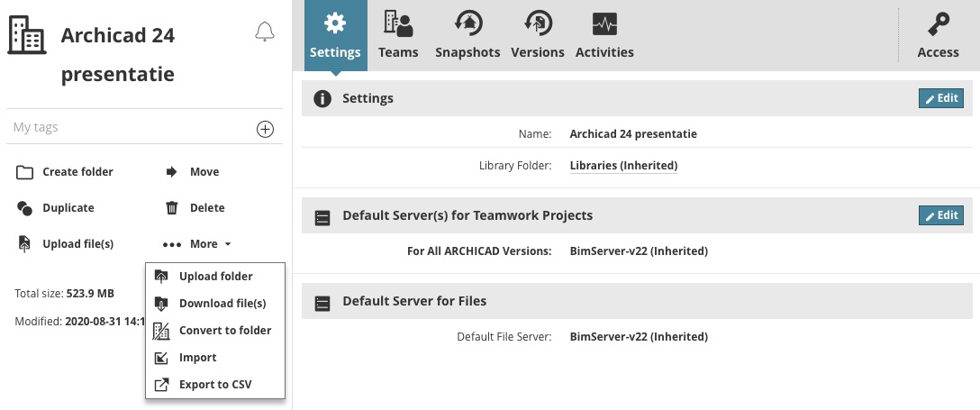Click the Export to CSV icon
The height and width of the screenshot is (410, 980).
tap(161, 385)
